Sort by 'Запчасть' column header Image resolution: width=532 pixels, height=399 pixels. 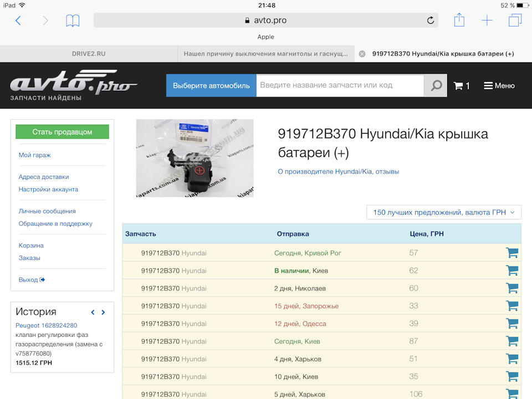tap(140, 234)
